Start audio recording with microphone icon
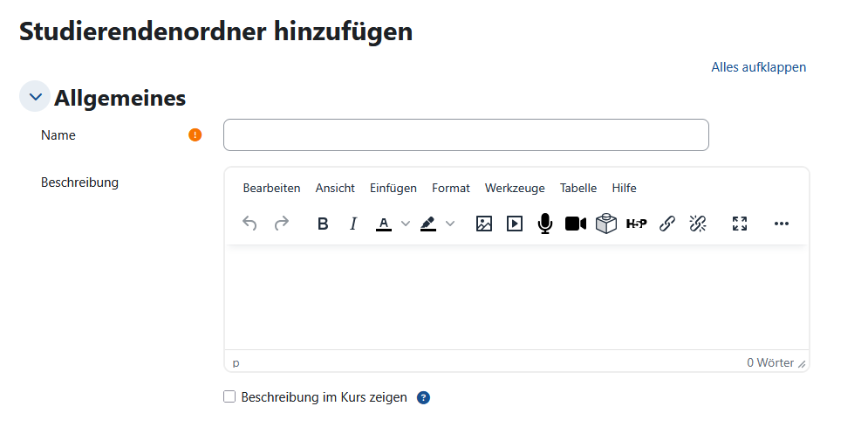 [x=545, y=224]
